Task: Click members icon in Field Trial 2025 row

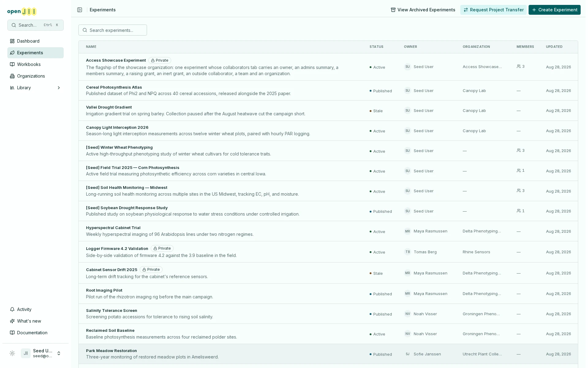Action: [519, 170]
